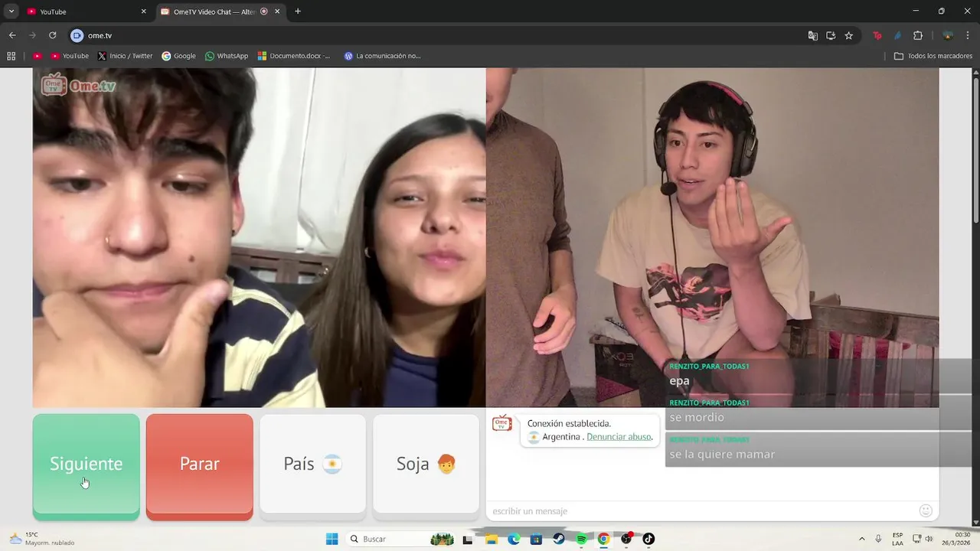Click the chat message se mordio

[x=697, y=417]
